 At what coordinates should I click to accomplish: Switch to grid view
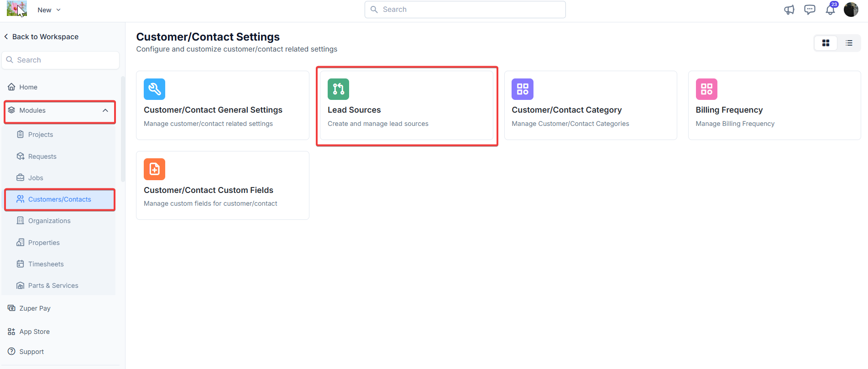pos(826,43)
